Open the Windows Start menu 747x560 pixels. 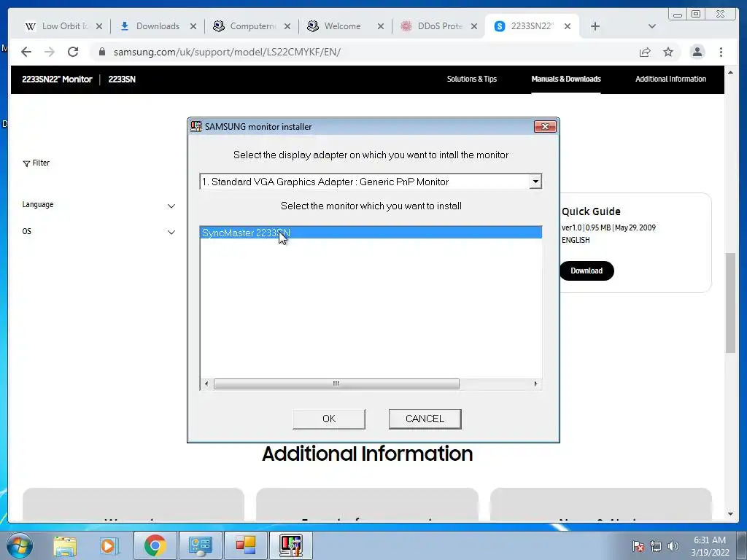coord(19,545)
